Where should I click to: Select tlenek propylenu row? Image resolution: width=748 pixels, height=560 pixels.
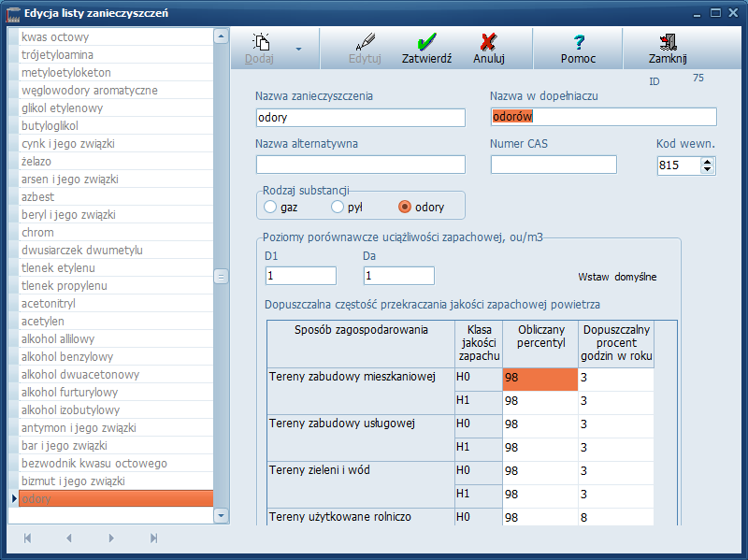coord(116,286)
